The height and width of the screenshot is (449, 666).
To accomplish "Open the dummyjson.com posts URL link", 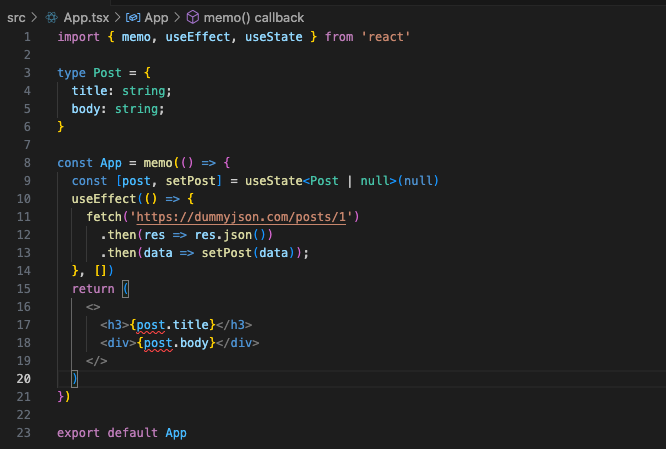I will pyautogui.click(x=241, y=217).
